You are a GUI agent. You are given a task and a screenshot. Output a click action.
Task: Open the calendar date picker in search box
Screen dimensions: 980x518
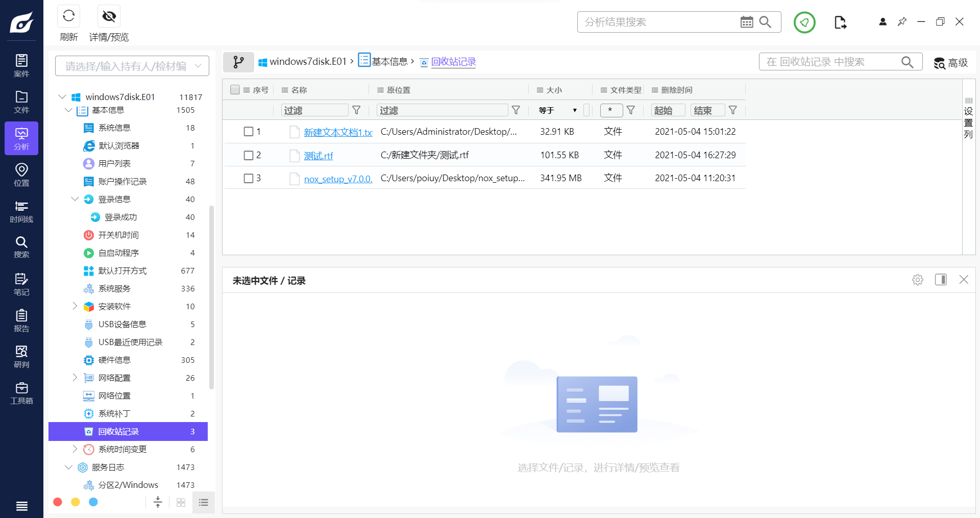747,22
